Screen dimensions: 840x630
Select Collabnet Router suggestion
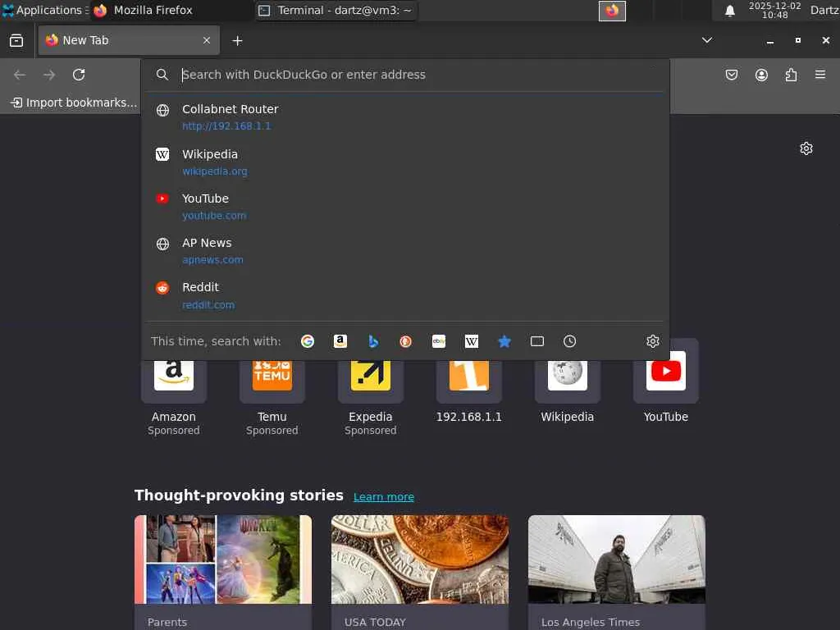405,116
